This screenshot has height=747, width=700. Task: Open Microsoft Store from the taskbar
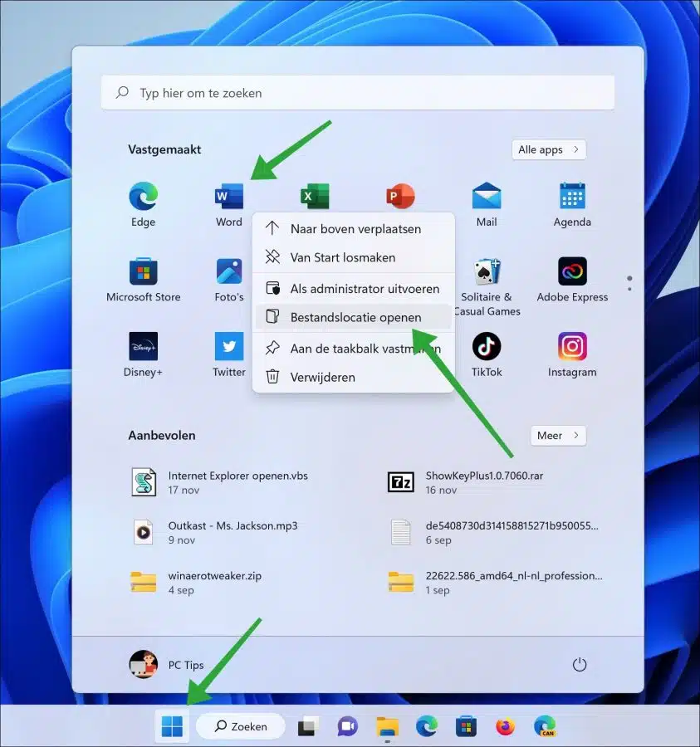[466, 726]
